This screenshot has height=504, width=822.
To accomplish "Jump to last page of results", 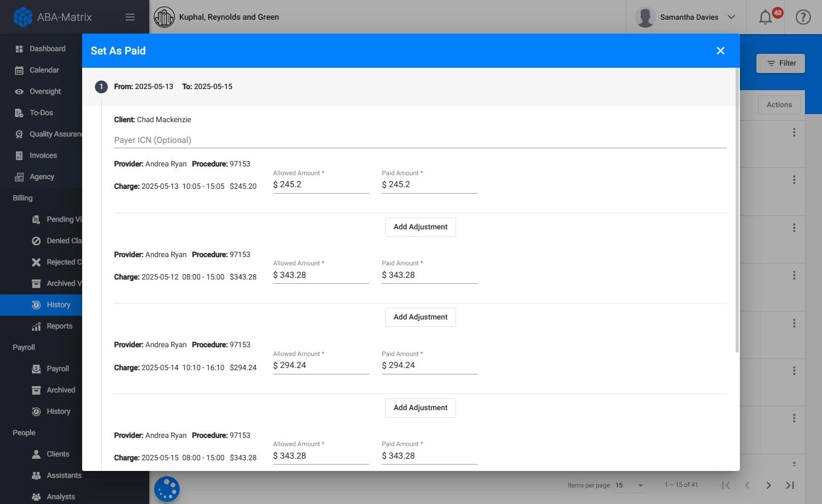I will pos(790,485).
